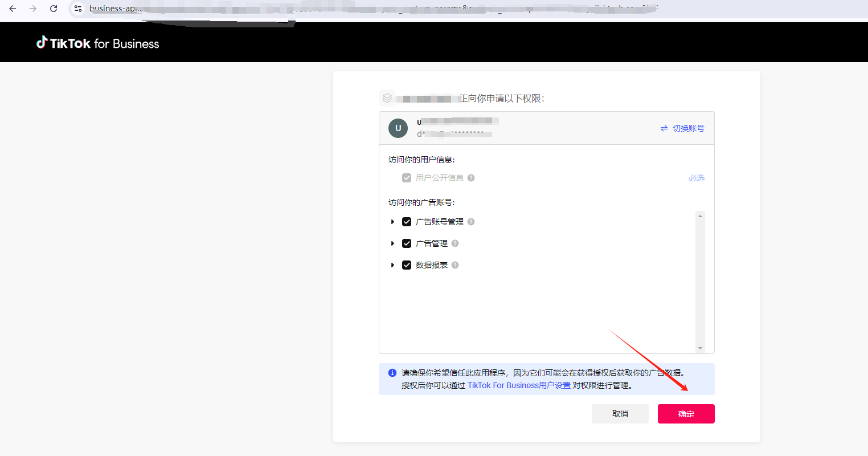Click the permissions list scrollbar track
868x456 pixels.
701,282
